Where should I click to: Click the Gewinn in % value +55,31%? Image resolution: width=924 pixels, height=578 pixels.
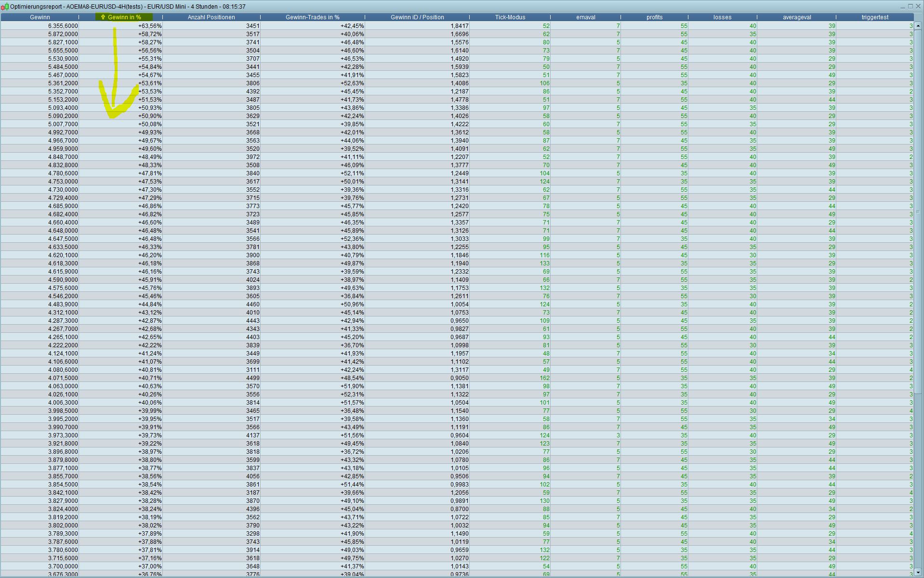tap(150, 59)
